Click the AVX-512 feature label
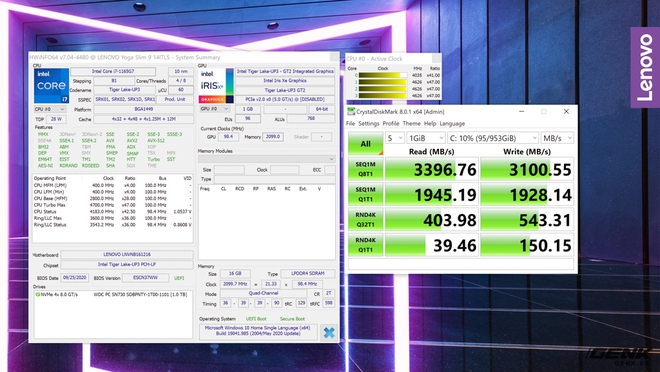 pos(156,141)
